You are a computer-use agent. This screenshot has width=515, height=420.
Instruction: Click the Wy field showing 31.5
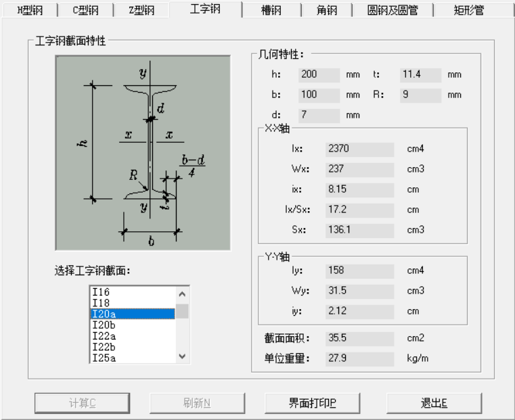(359, 291)
